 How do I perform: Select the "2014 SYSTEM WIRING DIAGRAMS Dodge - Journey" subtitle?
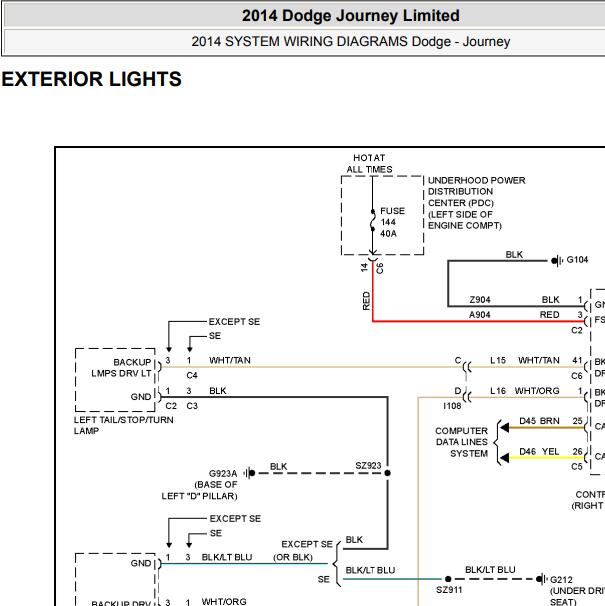[351, 41]
